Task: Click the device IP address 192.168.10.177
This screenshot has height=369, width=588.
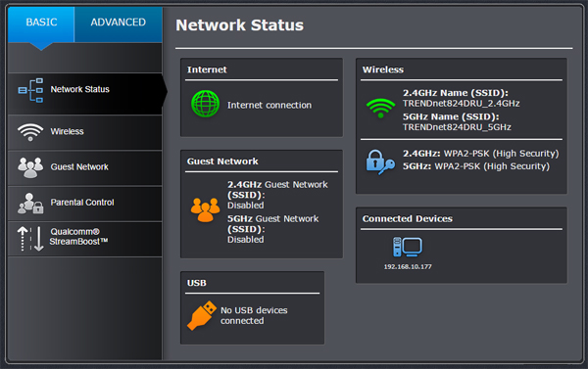Action: point(408,267)
